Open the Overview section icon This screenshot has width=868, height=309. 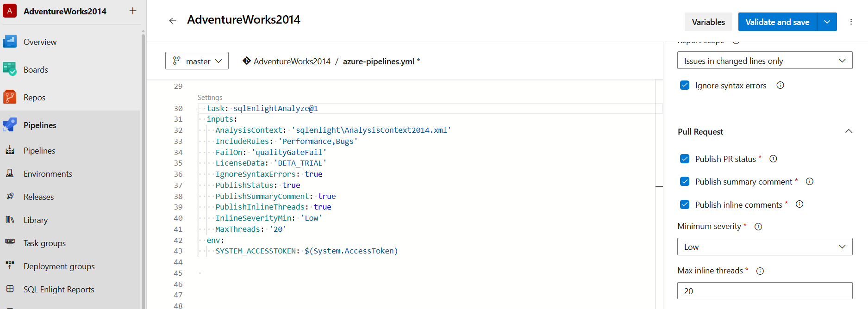[x=10, y=42]
